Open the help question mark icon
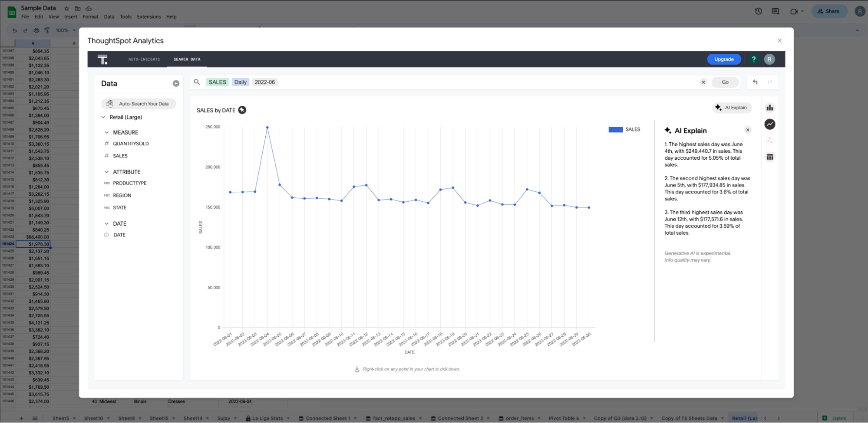868x423 pixels. (x=754, y=59)
